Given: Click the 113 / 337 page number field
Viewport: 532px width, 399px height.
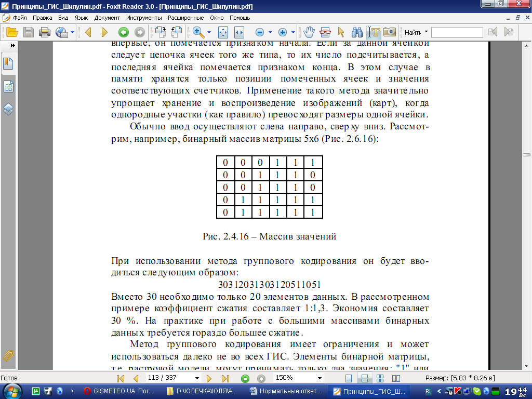Looking at the screenshot, I should pos(169,378).
